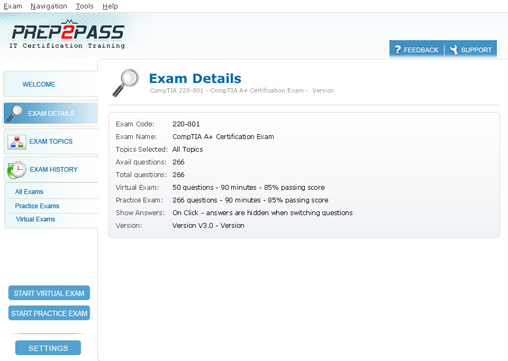Show All Exams history link

pyautogui.click(x=29, y=192)
